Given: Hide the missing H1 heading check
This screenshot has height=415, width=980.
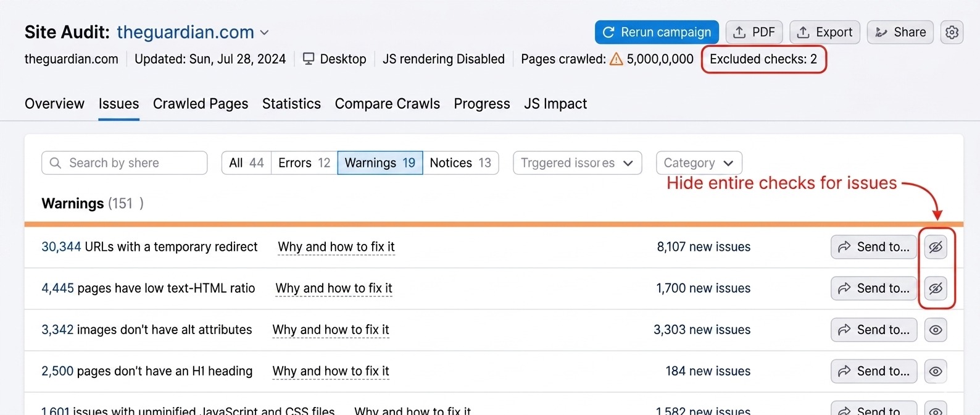Looking at the screenshot, I should (936, 371).
